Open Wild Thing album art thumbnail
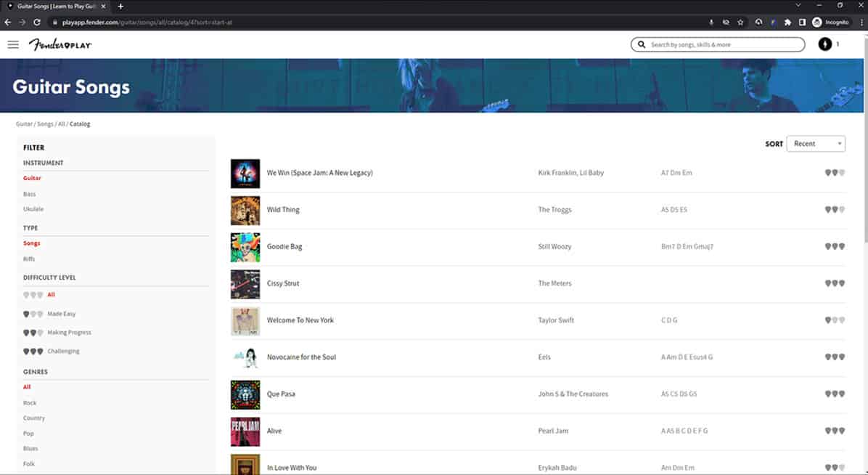Image resolution: width=868 pixels, height=475 pixels. coord(245,211)
